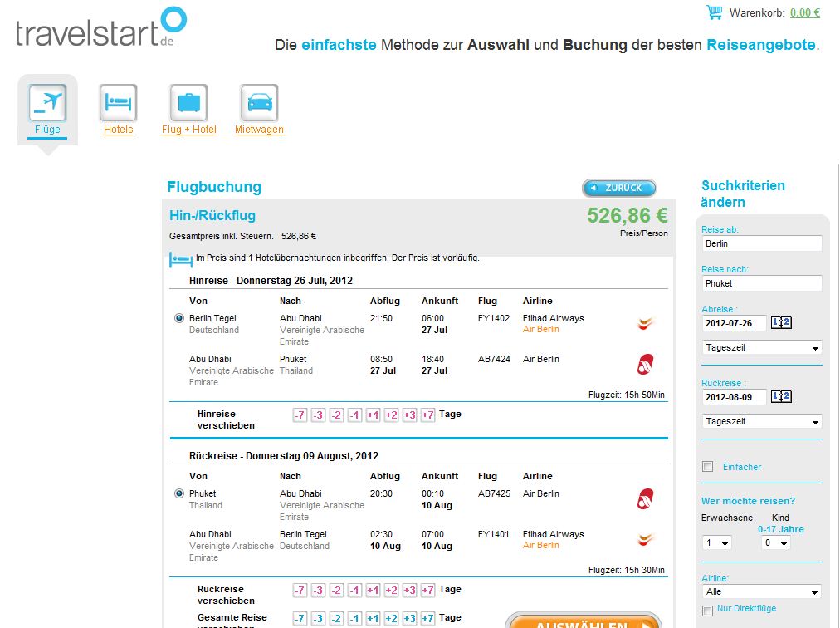Open the Warenkorb 0,00 € link
The height and width of the screenshot is (628, 840).
coord(804,12)
